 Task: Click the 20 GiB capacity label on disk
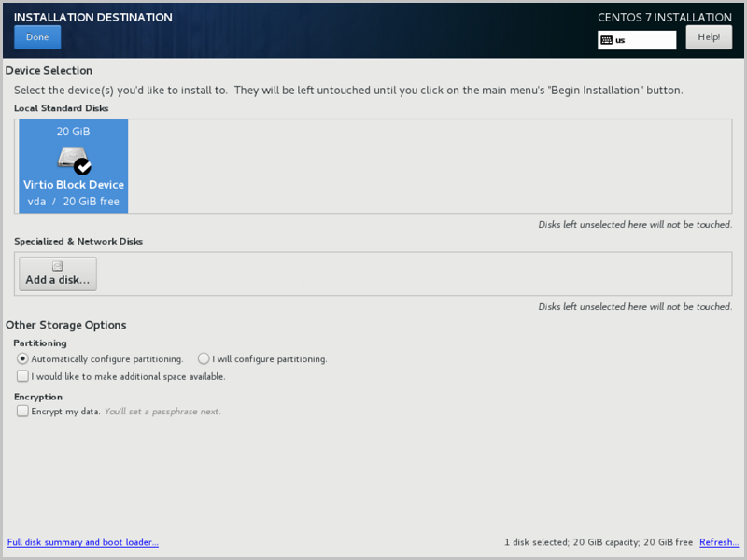pos(74,132)
